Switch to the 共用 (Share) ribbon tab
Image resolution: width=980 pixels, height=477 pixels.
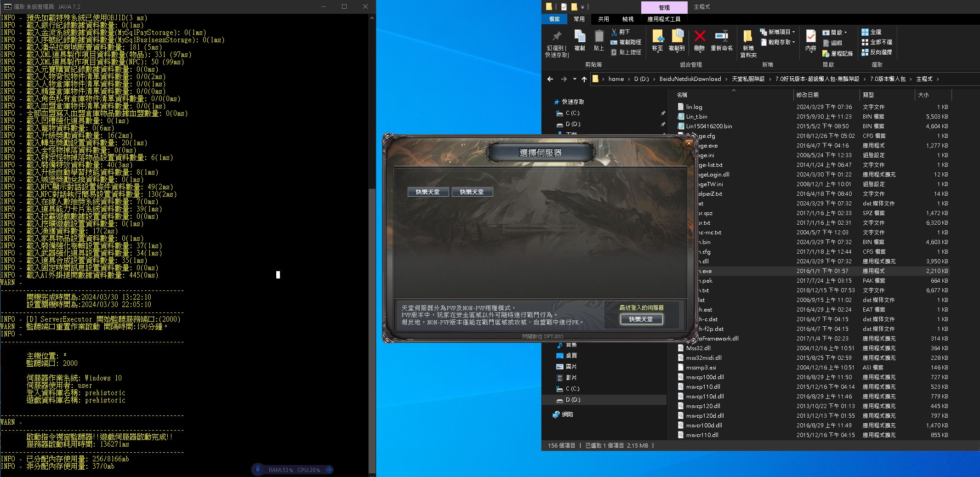click(x=604, y=19)
